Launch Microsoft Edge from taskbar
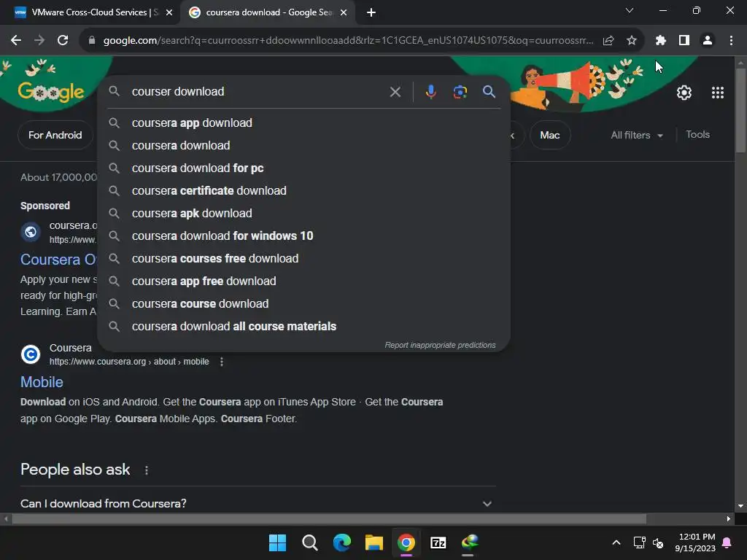Viewport: 747px width, 560px height. (341, 542)
